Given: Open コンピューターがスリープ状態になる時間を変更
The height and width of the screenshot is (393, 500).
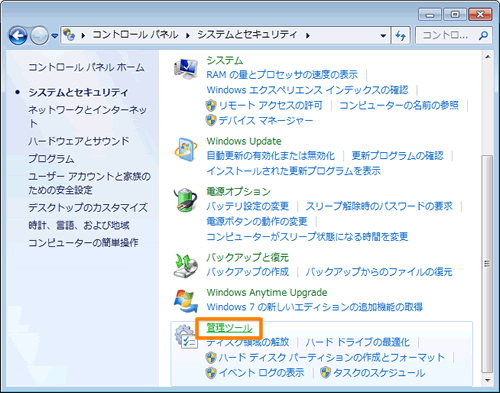Looking at the screenshot, I should [307, 237].
